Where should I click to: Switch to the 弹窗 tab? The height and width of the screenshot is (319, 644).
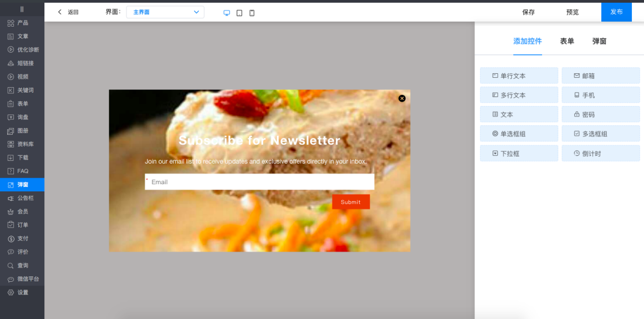tap(599, 41)
